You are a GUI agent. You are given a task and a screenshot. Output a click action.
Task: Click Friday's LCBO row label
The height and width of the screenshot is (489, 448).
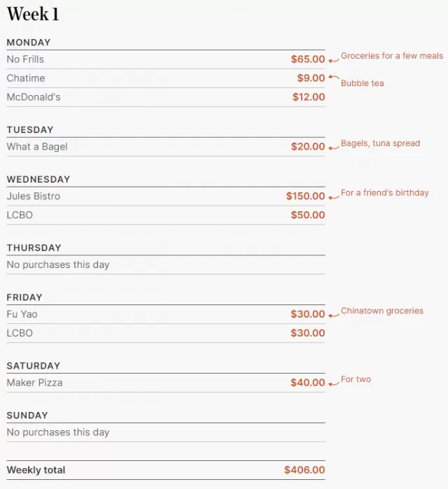coord(20,333)
